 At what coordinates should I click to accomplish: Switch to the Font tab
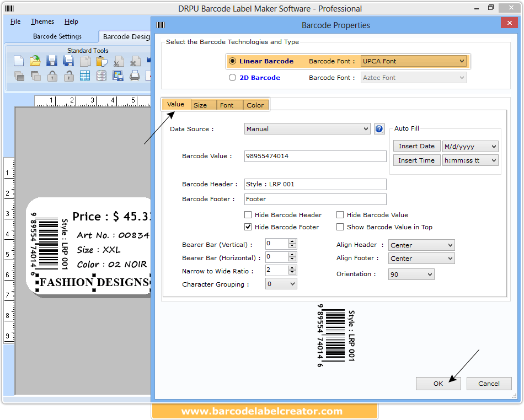(227, 104)
